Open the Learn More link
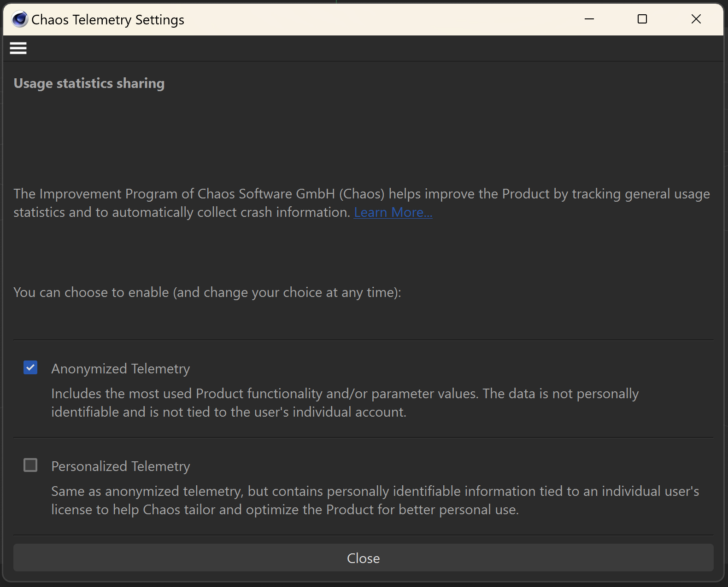This screenshot has height=587, width=728. pos(393,212)
